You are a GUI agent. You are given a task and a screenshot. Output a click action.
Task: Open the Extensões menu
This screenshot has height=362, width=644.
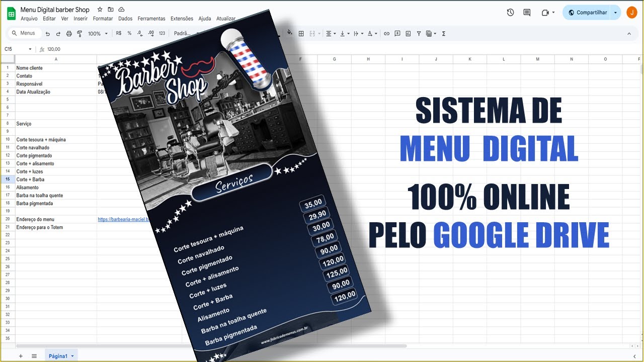coord(182,19)
